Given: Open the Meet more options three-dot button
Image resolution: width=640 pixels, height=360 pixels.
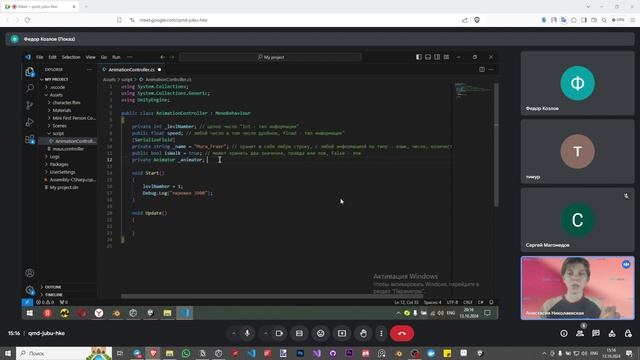Looking at the screenshot, I should coord(381,333).
